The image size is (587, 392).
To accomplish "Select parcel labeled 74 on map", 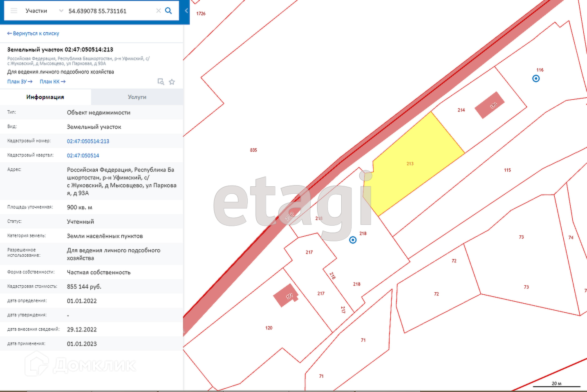I will coord(571,237).
